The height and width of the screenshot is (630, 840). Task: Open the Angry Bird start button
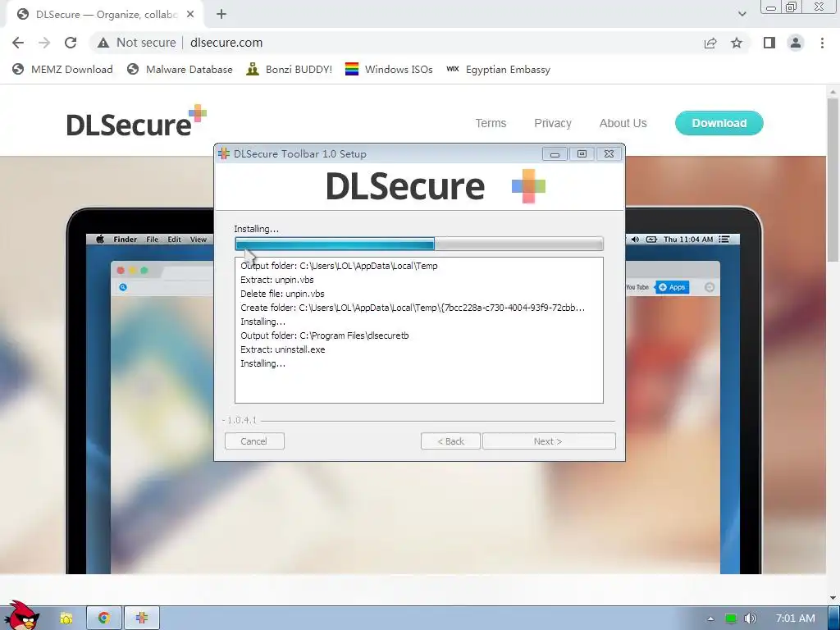point(21,616)
